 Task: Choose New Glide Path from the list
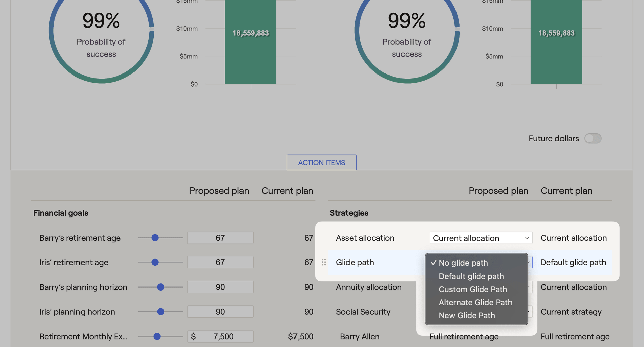point(467,315)
